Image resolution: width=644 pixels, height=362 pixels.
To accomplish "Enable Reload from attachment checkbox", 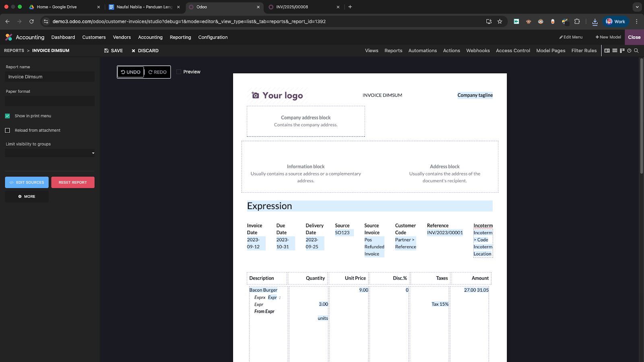I will (7, 130).
